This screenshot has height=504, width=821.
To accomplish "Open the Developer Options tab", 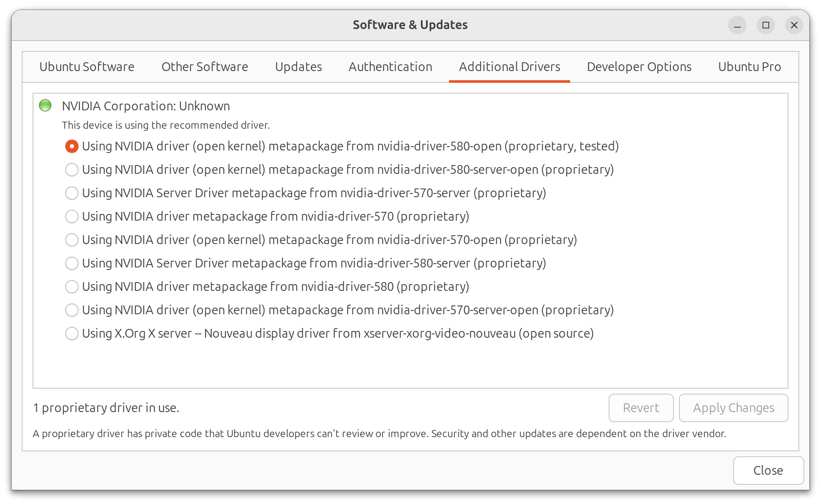I will (638, 66).
